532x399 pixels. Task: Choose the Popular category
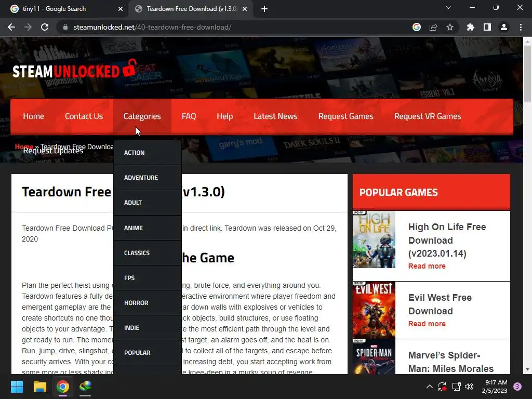point(148,353)
